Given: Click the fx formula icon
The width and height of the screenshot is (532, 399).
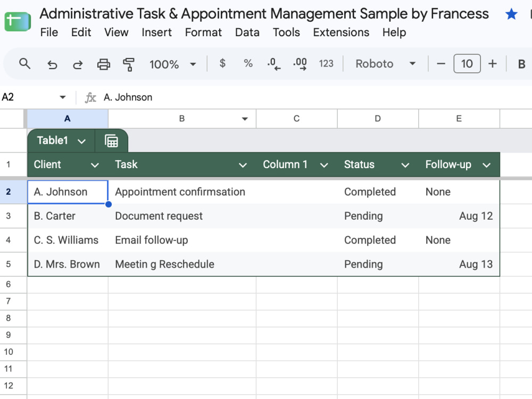Looking at the screenshot, I should click(x=90, y=97).
